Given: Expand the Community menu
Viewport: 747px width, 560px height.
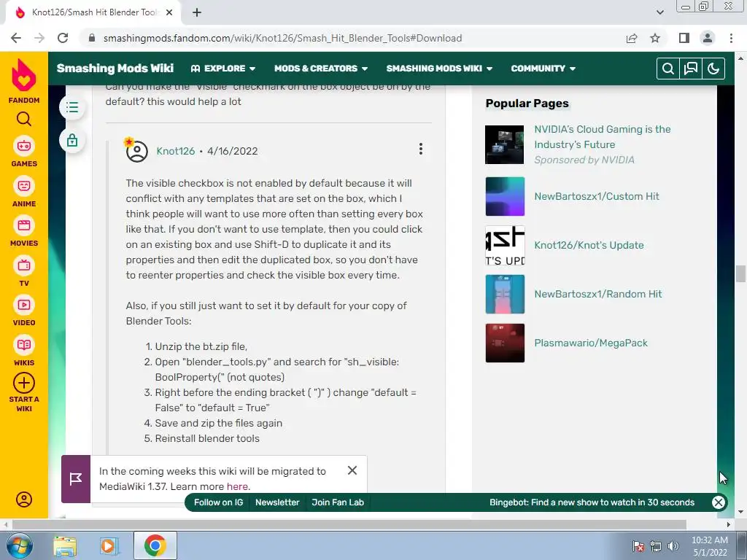Looking at the screenshot, I should click(543, 69).
